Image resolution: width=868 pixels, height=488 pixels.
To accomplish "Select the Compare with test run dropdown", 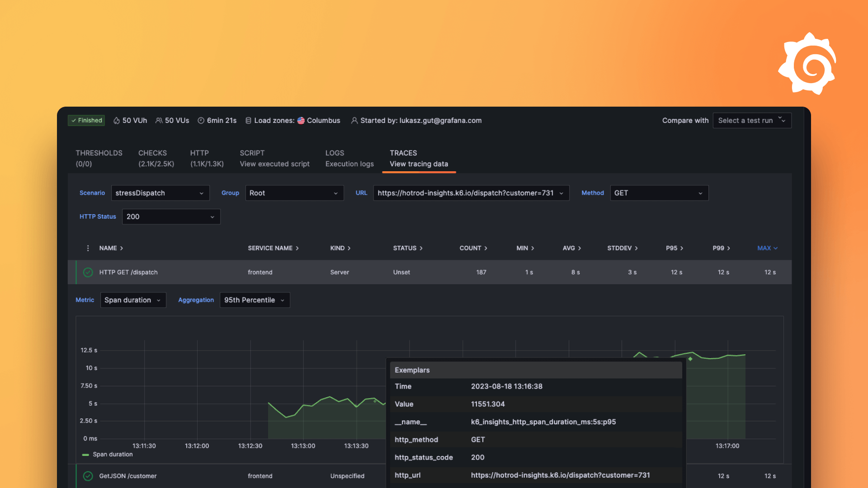I will click(752, 120).
